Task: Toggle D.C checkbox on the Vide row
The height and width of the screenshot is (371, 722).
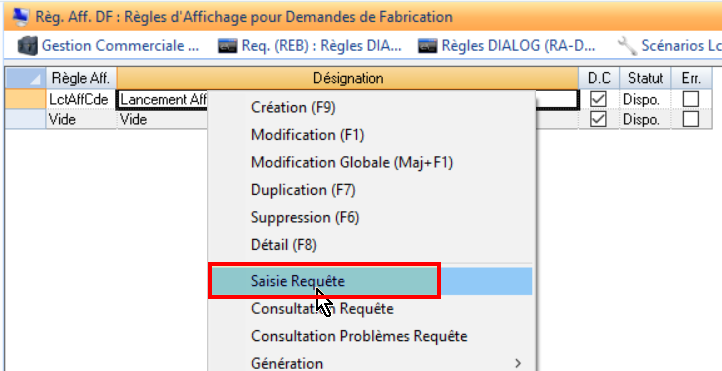Action: click(598, 120)
